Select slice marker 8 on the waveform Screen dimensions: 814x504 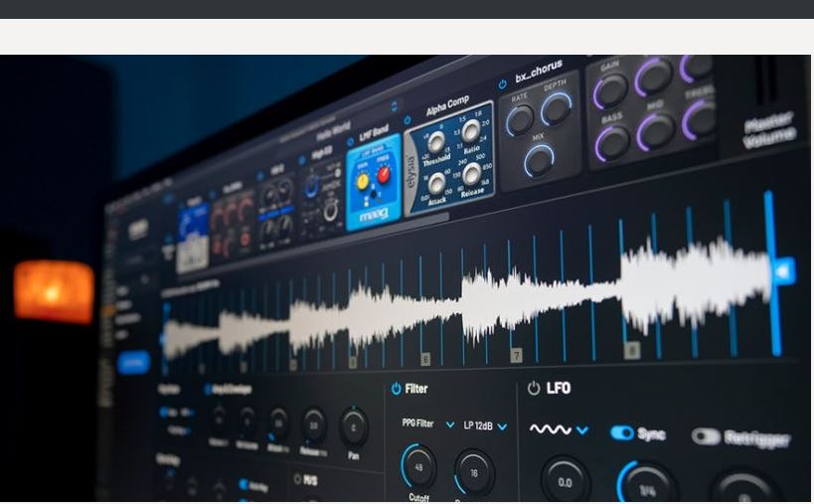pos(632,350)
